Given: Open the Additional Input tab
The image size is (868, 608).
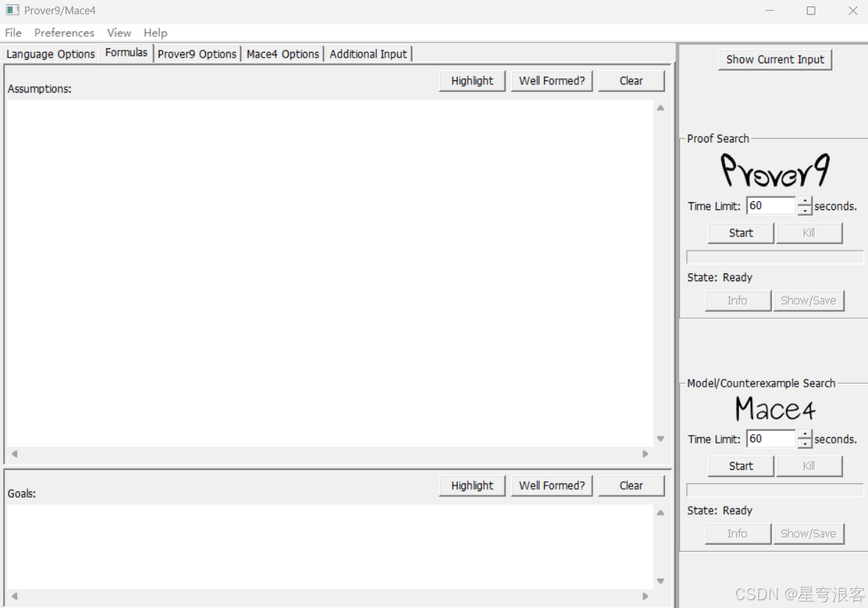Looking at the screenshot, I should [x=368, y=54].
